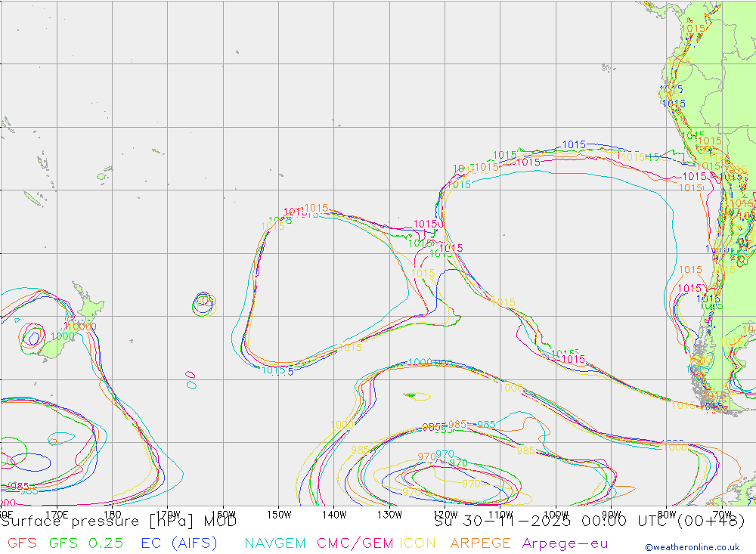The height and width of the screenshot is (554, 756).
Task: Select the cyan NAVGEM legend entry
Action: click(x=275, y=543)
